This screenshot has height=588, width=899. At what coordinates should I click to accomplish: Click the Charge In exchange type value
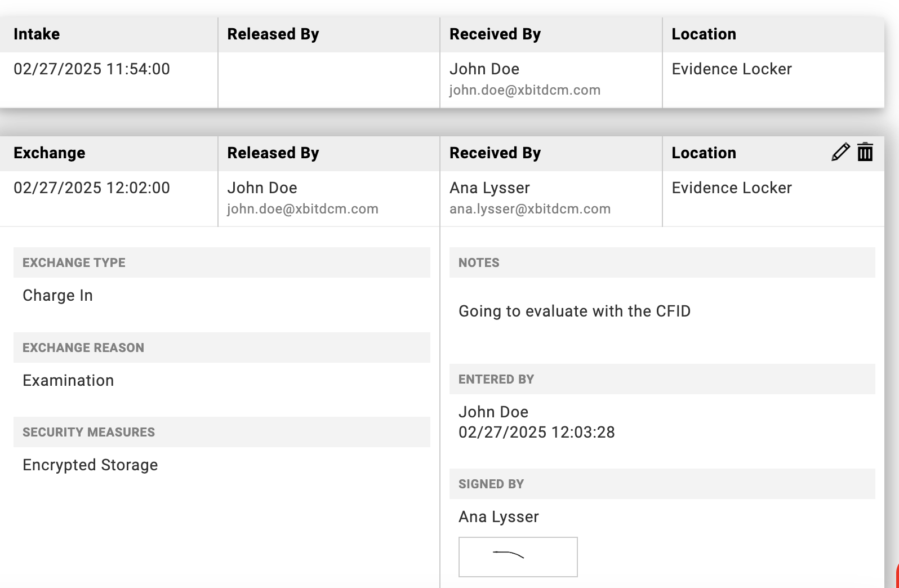pyautogui.click(x=57, y=296)
